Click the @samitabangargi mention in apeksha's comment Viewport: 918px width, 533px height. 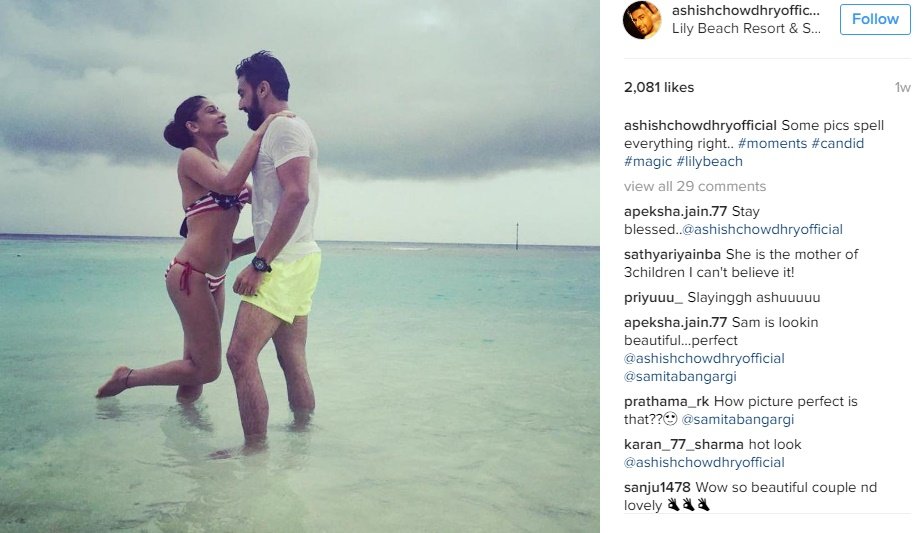(680, 377)
